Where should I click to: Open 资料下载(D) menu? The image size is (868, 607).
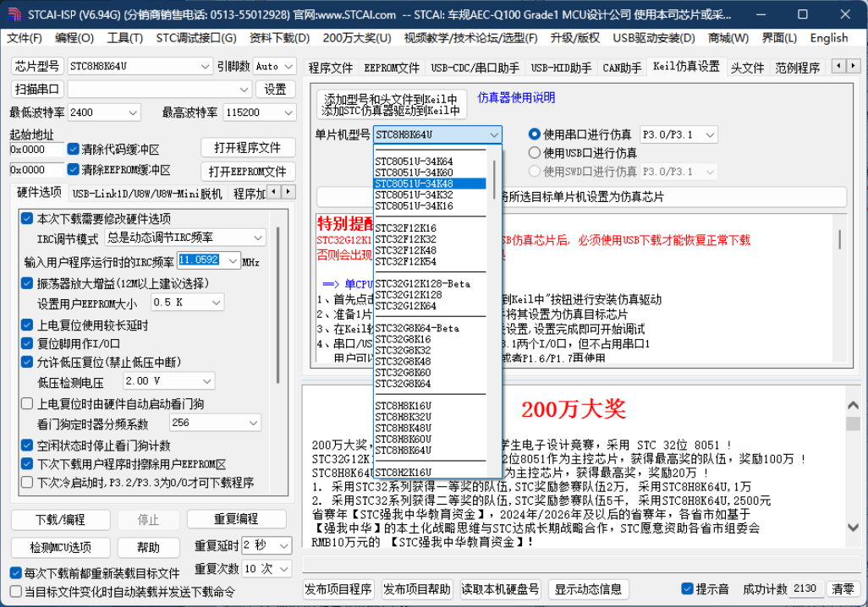coord(279,38)
